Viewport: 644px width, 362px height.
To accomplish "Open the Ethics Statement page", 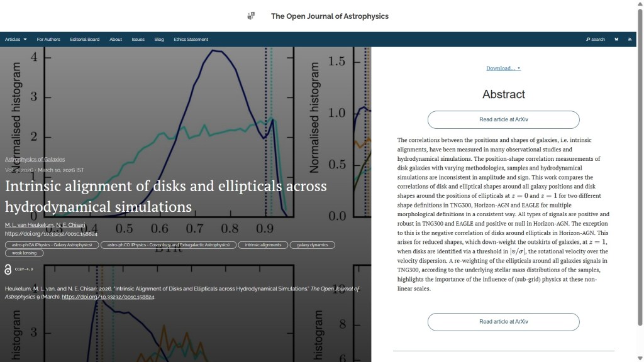I will pyautogui.click(x=191, y=40).
